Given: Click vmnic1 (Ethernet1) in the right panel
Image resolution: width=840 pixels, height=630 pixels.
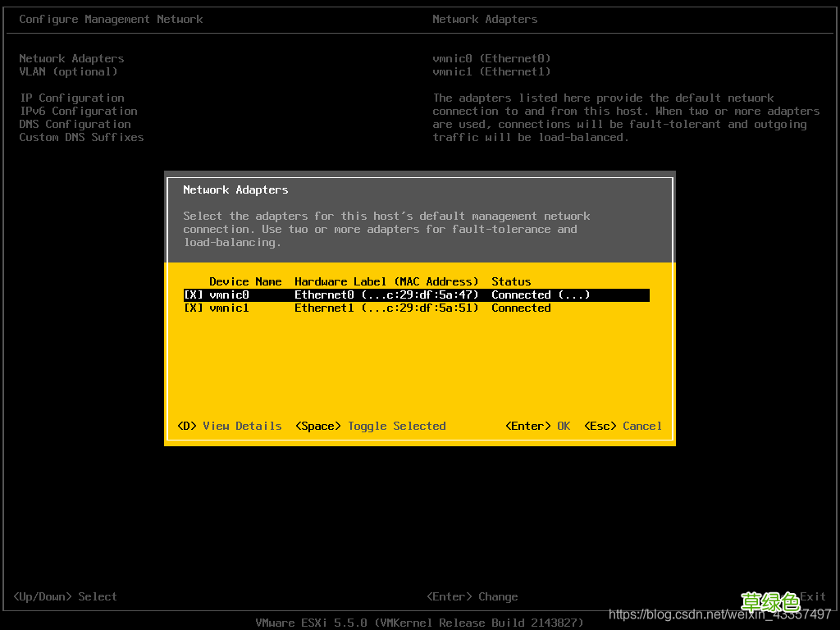Looking at the screenshot, I should coord(492,72).
